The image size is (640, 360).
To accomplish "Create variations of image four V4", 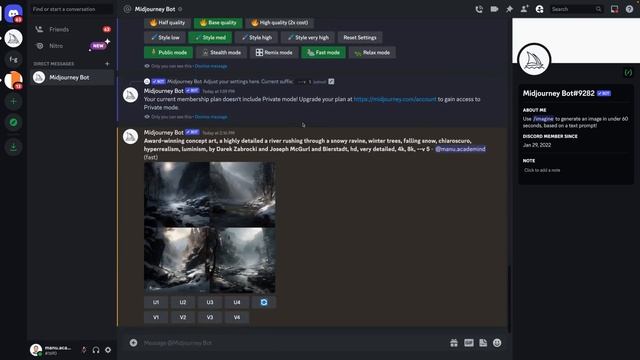I will (237, 317).
